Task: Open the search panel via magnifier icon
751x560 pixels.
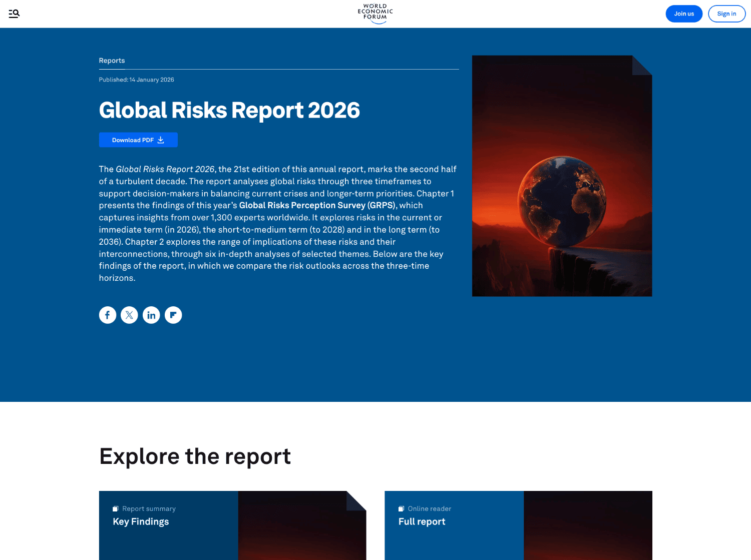Action: click(14, 14)
